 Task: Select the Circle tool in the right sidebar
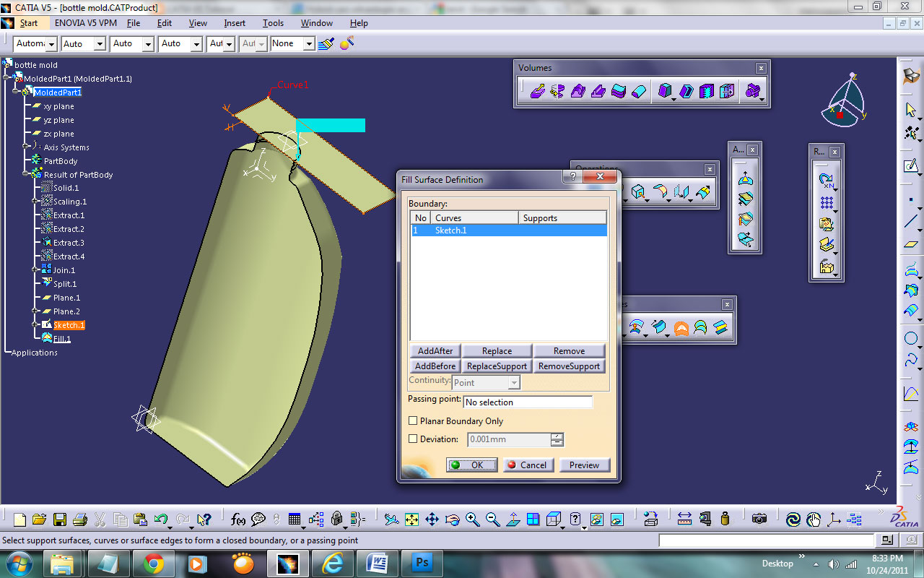click(911, 337)
